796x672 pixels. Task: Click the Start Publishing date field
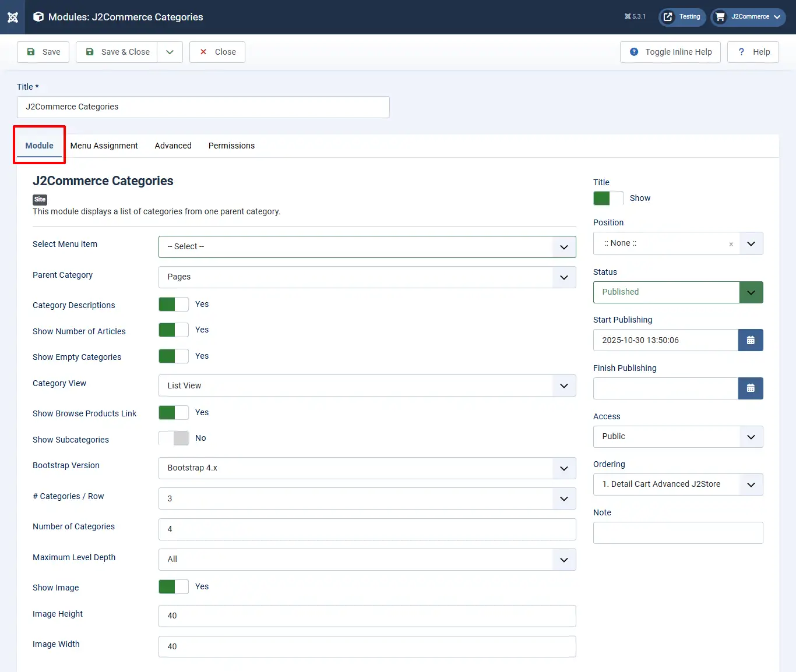[x=665, y=340]
